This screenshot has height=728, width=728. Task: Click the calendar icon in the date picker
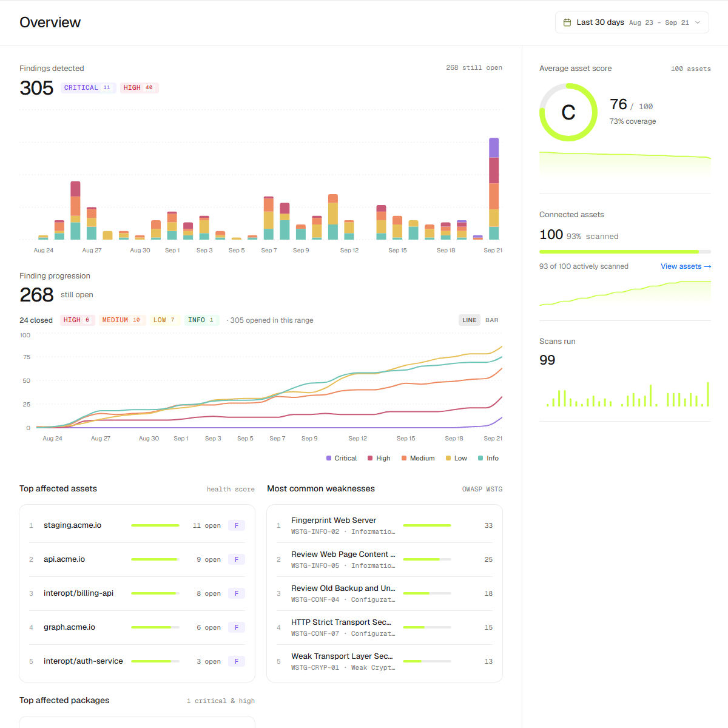coord(567,22)
